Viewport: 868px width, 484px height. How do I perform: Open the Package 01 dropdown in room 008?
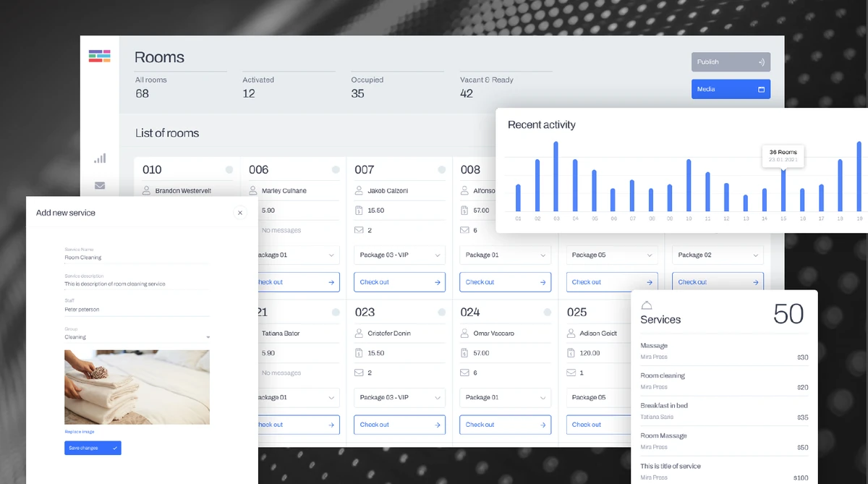click(x=506, y=255)
